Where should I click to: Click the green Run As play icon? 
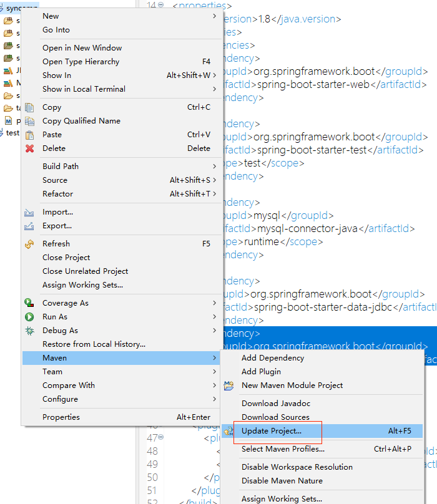[x=29, y=317]
